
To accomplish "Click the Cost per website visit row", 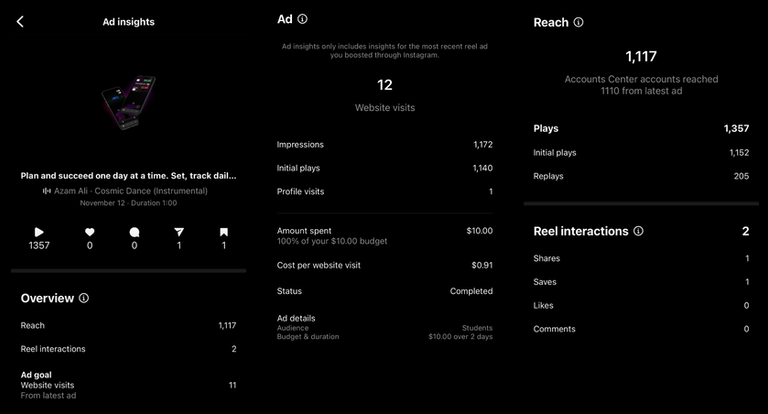I will point(384,265).
